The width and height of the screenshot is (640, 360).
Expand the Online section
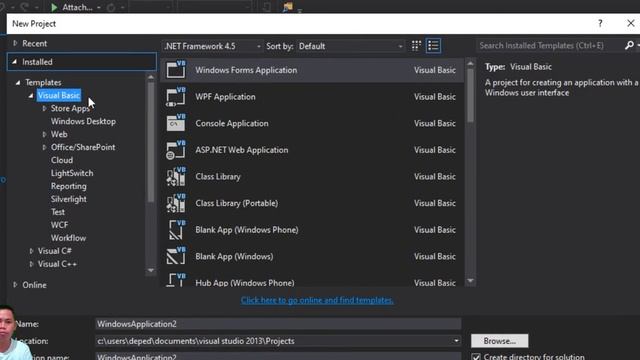point(15,285)
